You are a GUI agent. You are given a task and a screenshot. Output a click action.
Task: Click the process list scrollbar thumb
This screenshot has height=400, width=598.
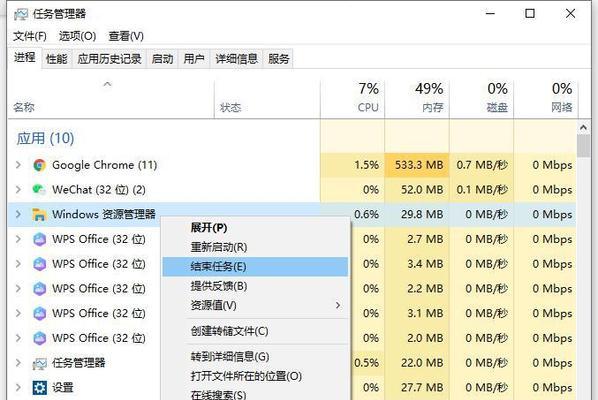coord(583,146)
